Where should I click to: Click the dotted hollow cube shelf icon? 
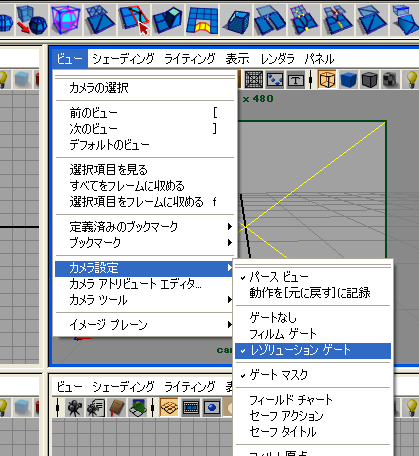click(236, 20)
